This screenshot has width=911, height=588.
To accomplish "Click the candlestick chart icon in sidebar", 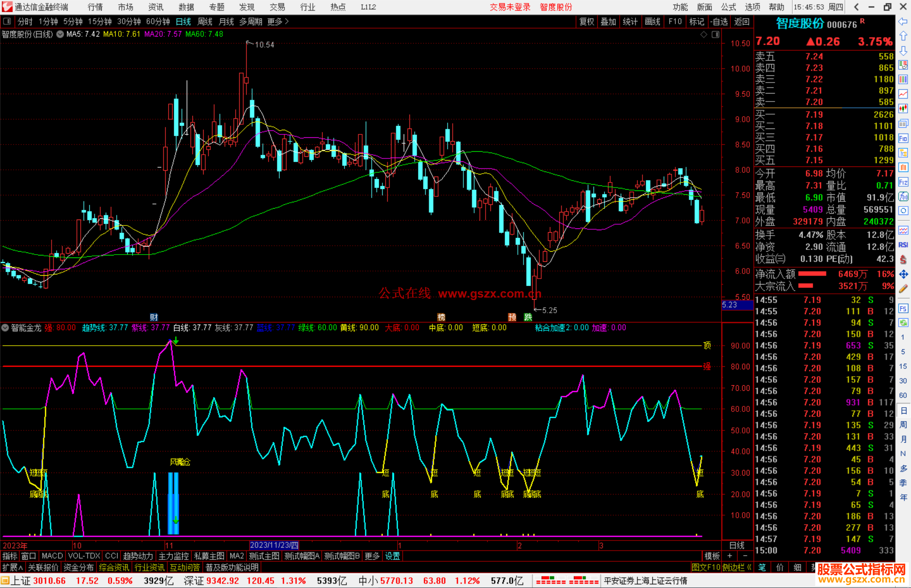I will coord(903,108).
